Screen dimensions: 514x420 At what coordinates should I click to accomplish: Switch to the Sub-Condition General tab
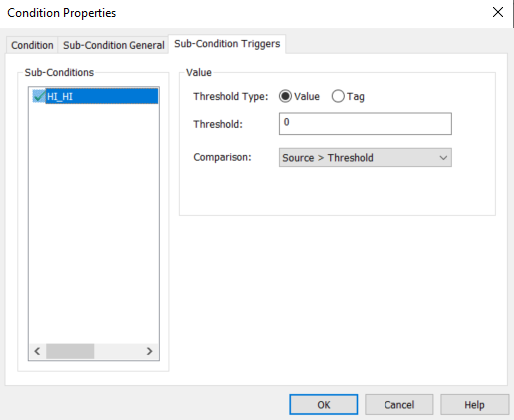click(114, 45)
